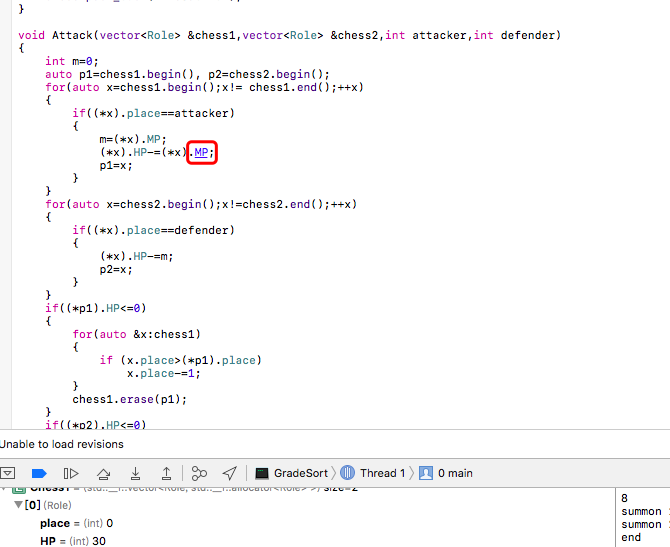Click the 'int m=0;' declaration line
670x547 pixels.
click(x=72, y=61)
